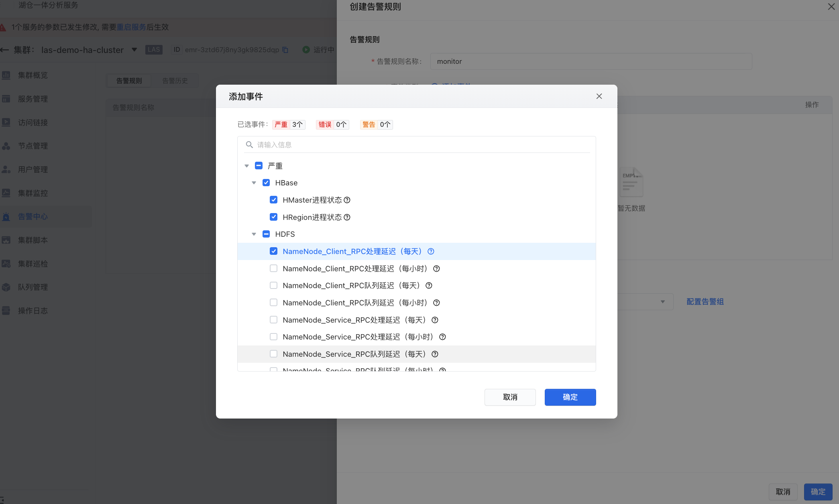Open help icon for NameNode_Service_RPC队列延迟（每天）
839x504 pixels.
click(435, 354)
